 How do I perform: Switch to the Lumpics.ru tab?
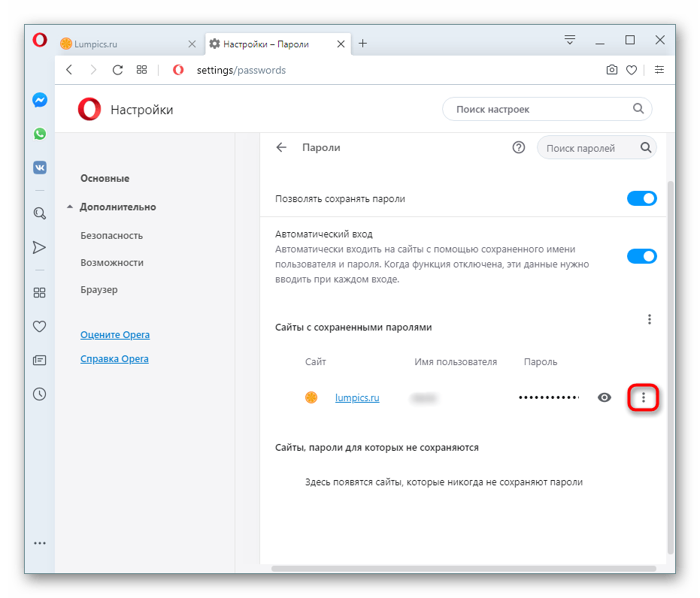click(129, 44)
